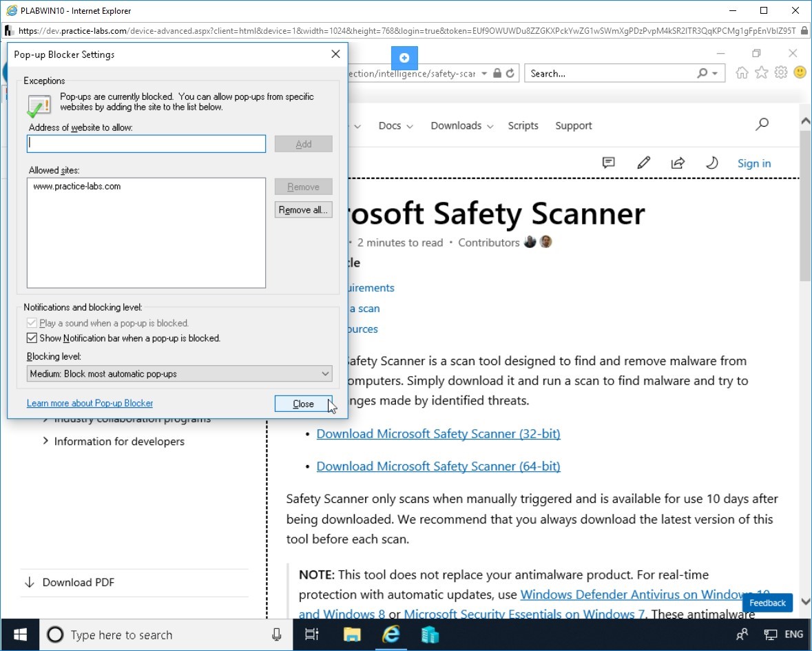This screenshot has height=651, width=812.
Task: Click network icon in system tray
Action: [771, 634]
